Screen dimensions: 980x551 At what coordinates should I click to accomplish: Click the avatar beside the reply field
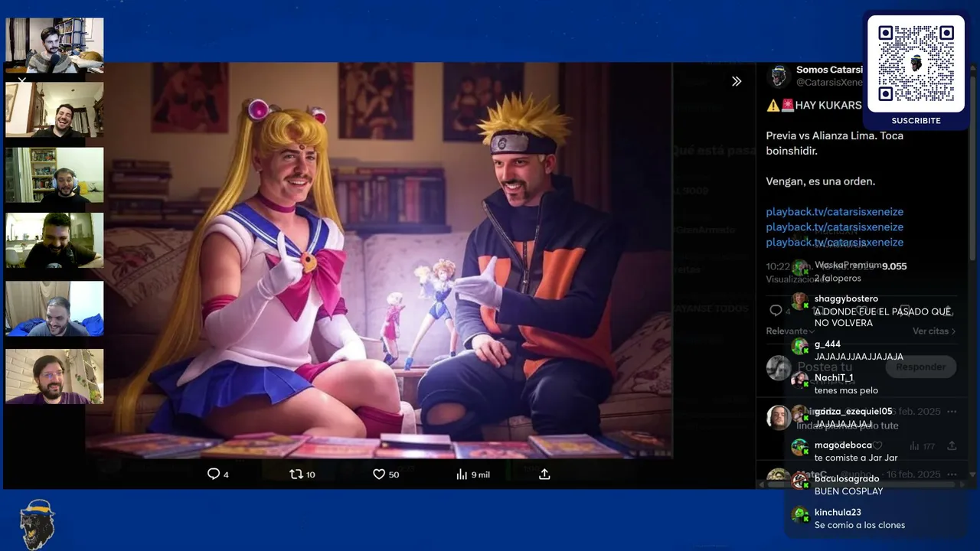pyautogui.click(x=779, y=368)
